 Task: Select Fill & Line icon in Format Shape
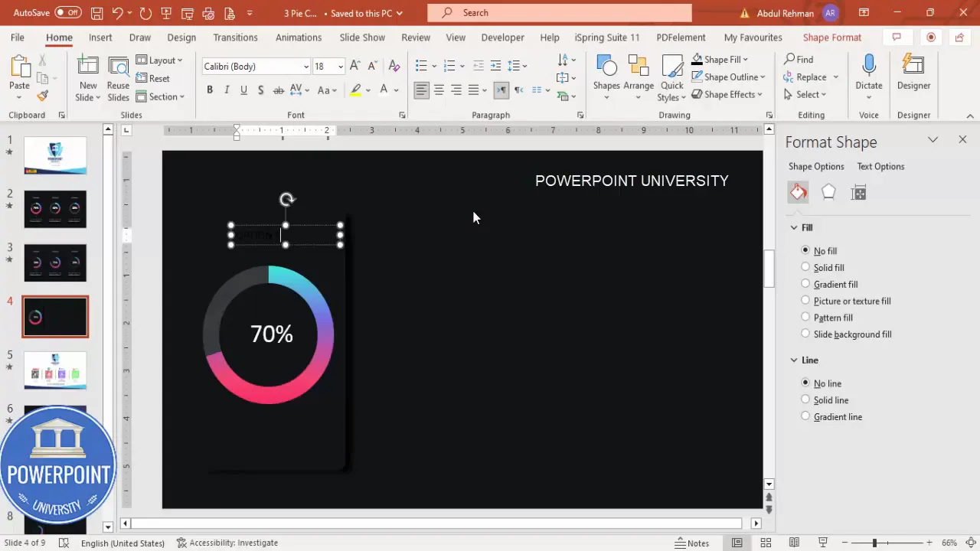click(799, 193)
